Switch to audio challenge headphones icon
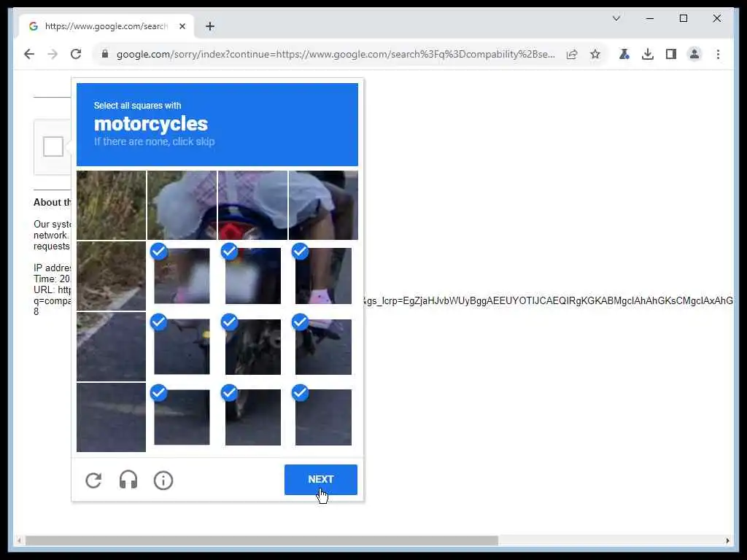The height and width of the screenshot is (560, 747). tap(128, 480)
